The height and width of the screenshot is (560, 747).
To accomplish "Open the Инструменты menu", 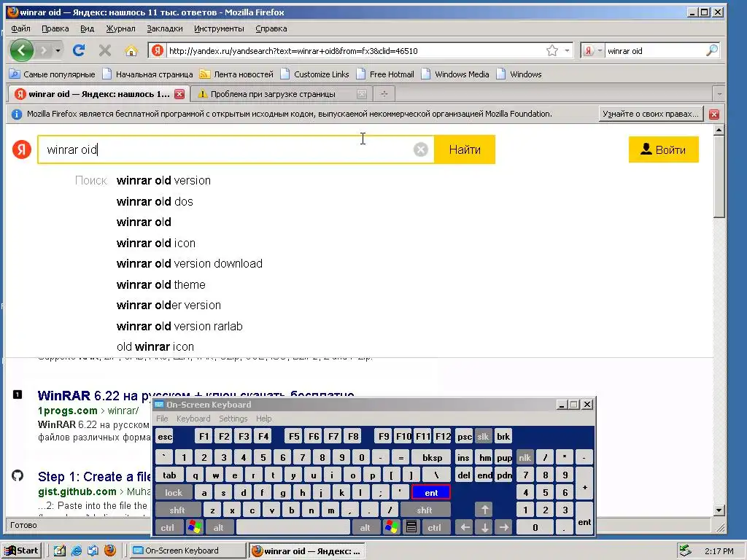I will pos(219,28).
